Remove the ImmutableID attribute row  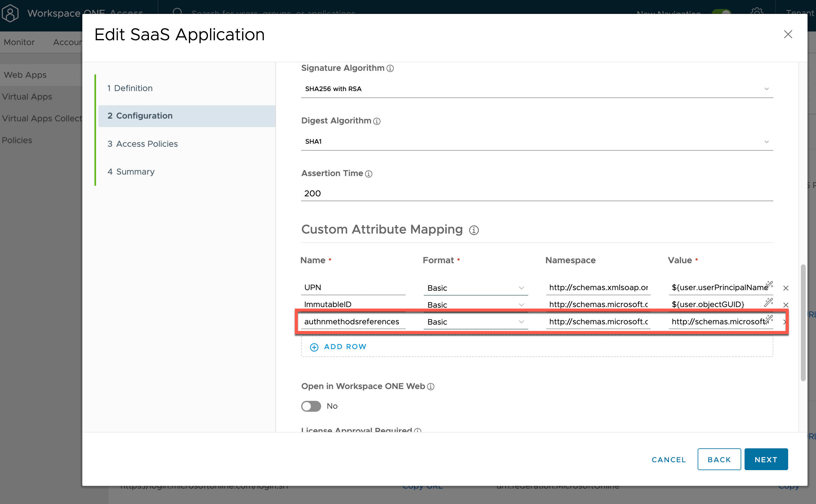coord(785,305)
